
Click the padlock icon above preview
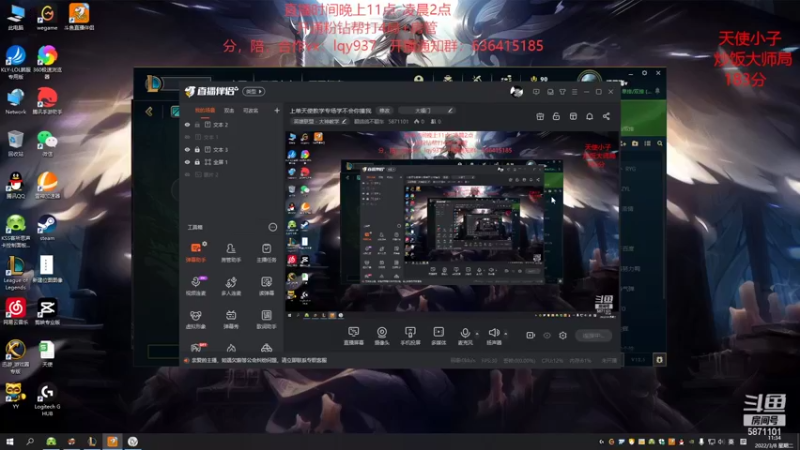556,116
